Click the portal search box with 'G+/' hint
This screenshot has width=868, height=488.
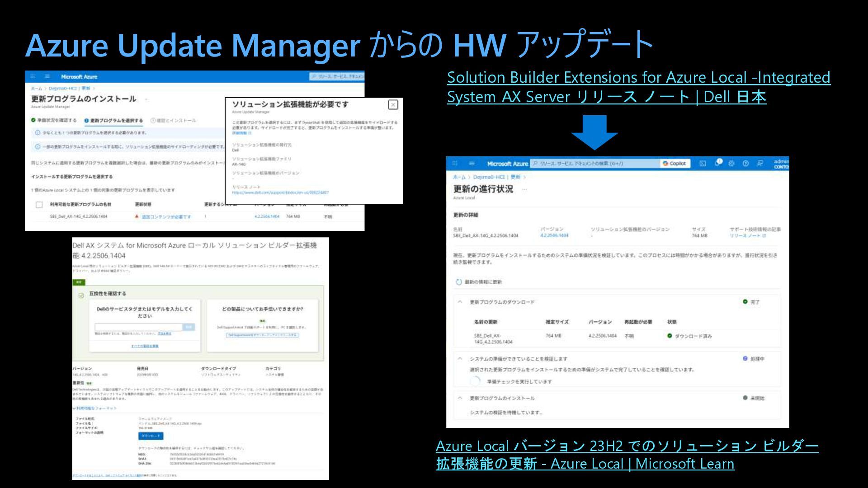click(594, 164)
